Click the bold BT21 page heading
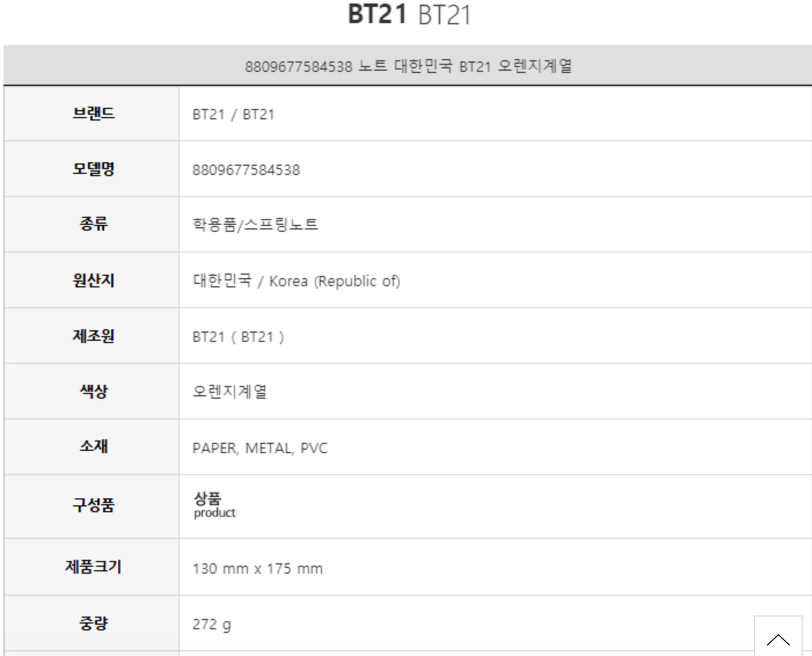 pos(378,14)
